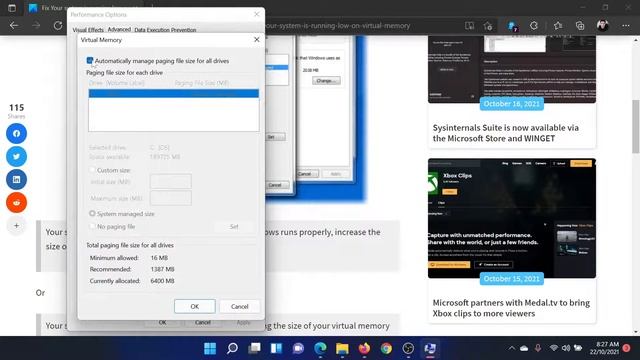The height and width of the screenshot is (360, 640).
Task: Open taskbar Search
Action: coord(232,348)
